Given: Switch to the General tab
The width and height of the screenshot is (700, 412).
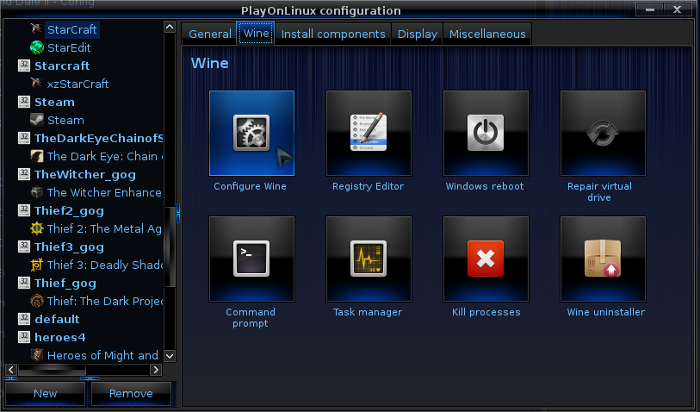Looking at the screenshot, I should click(x=210, y=34).
